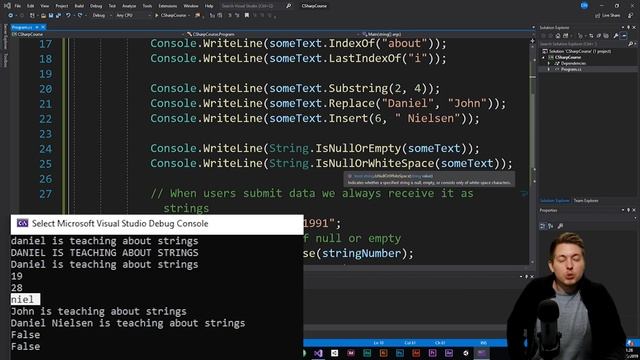
Task: Click the Solution Explorer Home icon
Action: 558,36
